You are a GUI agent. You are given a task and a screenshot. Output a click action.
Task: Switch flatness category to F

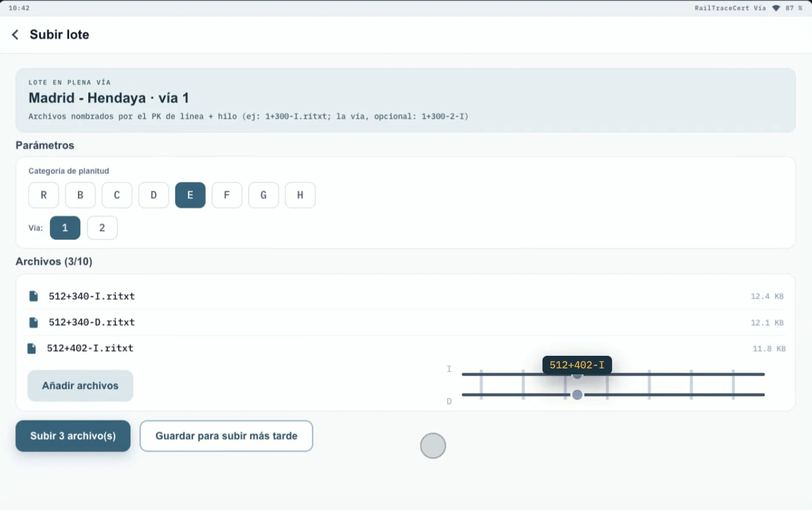coord(227,195)
